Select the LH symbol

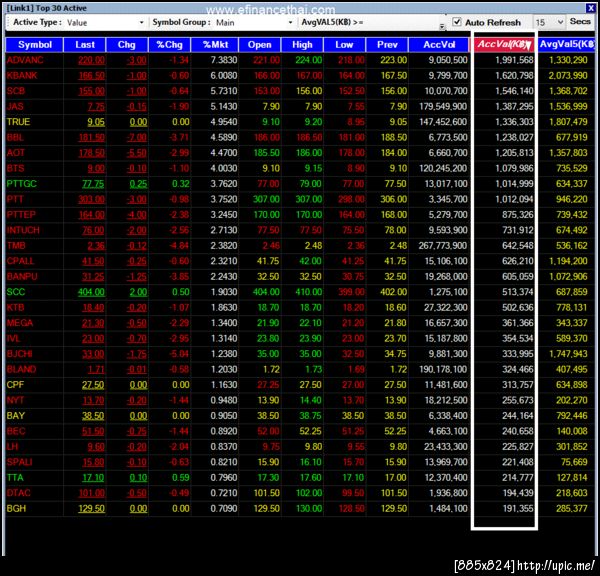[12, 447]
